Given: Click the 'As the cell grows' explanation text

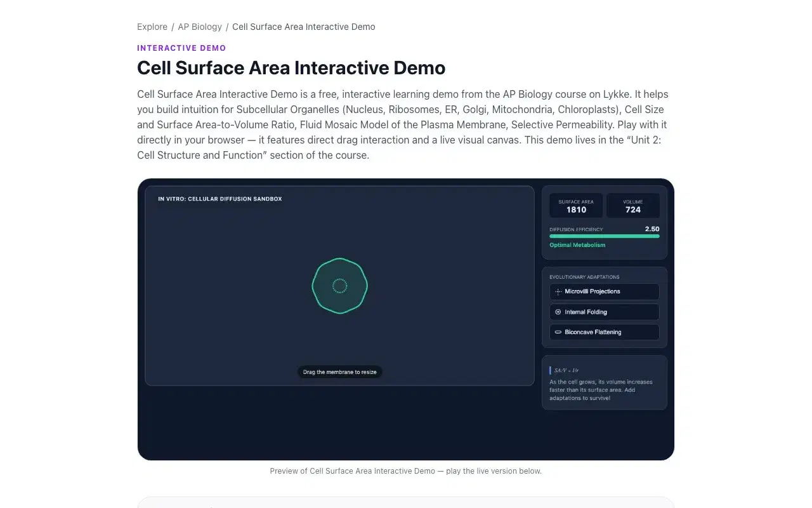Looking at the screenshot, I should [x=601, y=390].
